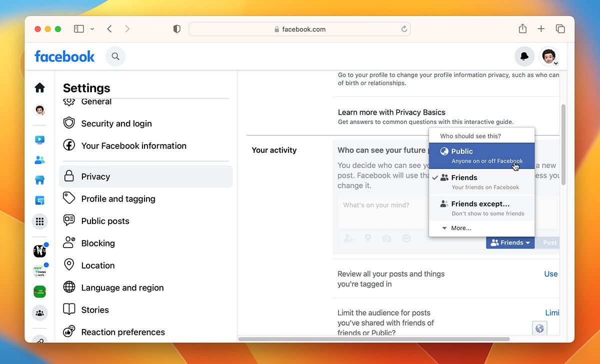The height and width of the screenshot is (364, 600).
Task: Go to Facebook Home
Action: [x=39, y=88]
